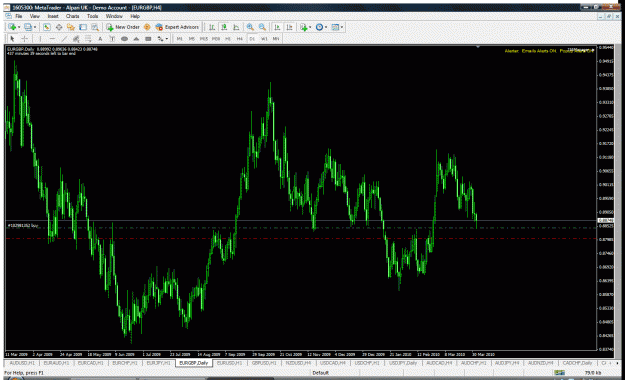This screenshot has width=625, height=380.
Task: Switch to the AUDUSD,H1 chart tab
Action: pyautogui.click(x=22, y=363)
